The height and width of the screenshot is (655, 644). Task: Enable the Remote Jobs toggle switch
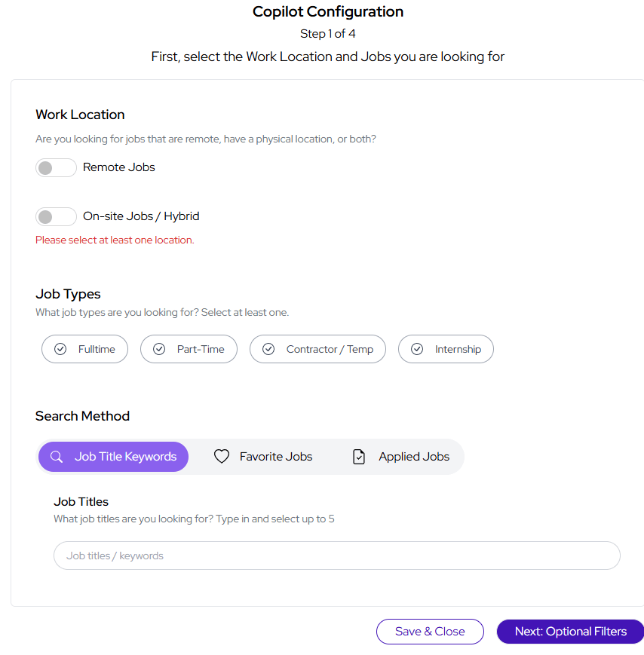coord(56,167)
